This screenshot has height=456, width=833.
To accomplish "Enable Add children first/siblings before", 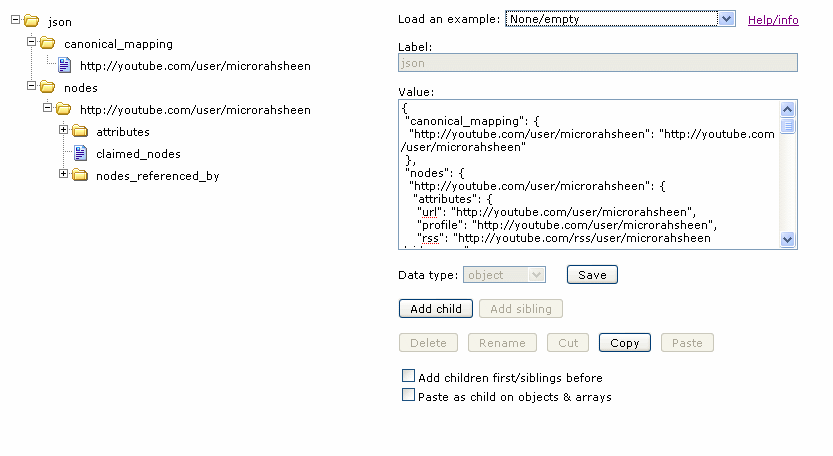I will click(x=408, y=377).
